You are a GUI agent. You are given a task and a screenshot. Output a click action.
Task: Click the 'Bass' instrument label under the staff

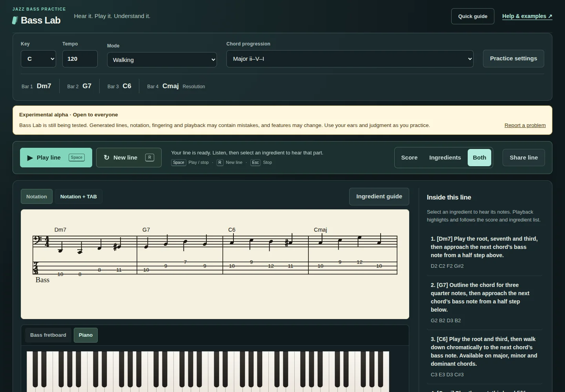(x=42, y=280)
